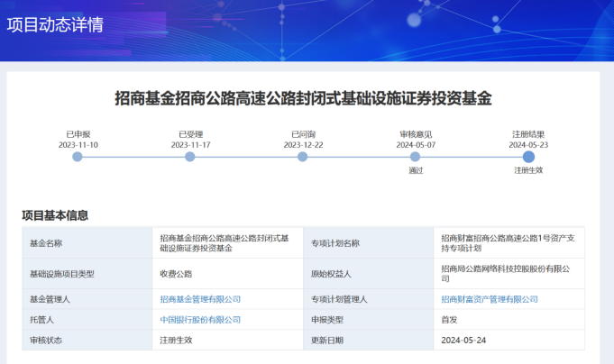Click the date 2023-12-22 under 已问询
Image resolution: width=614 pixels, height=364 pixels.
304,145
